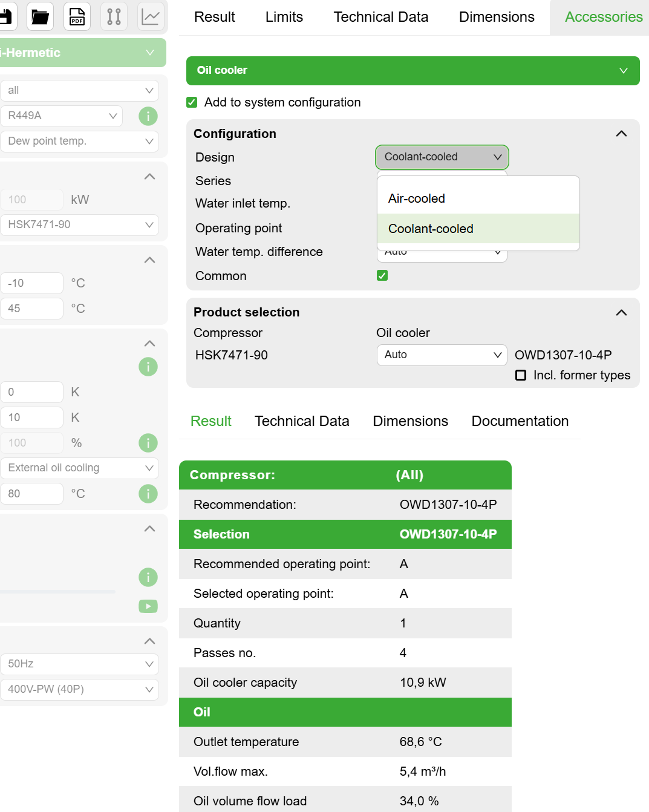This screenshot has width=649, height=812.
Task: Click the slider track above play button
Action: click(x=57, y=591)
